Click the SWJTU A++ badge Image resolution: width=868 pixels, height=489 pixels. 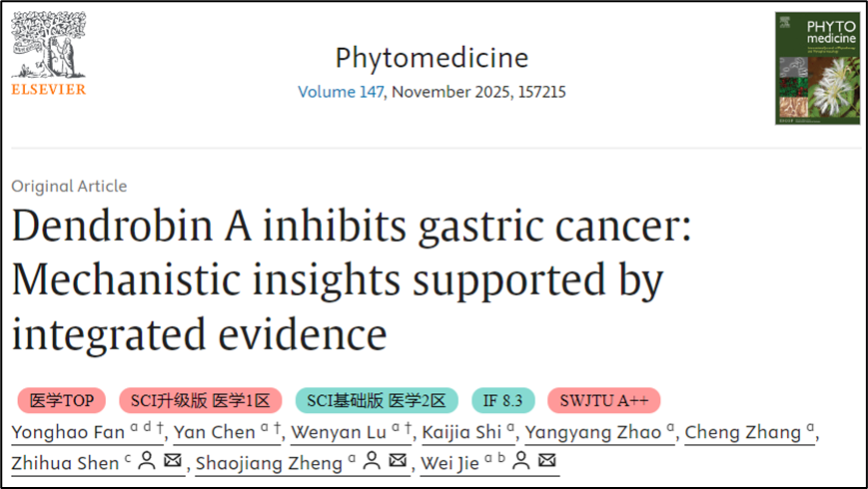click(x=603, y=401)
